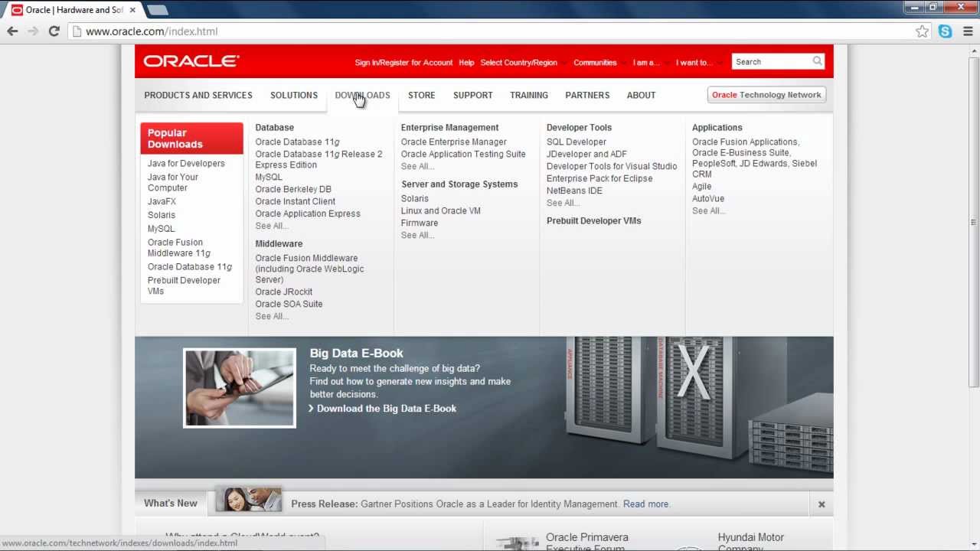
Task: Open the Firmware link
Action: click(x=420, y=223)
